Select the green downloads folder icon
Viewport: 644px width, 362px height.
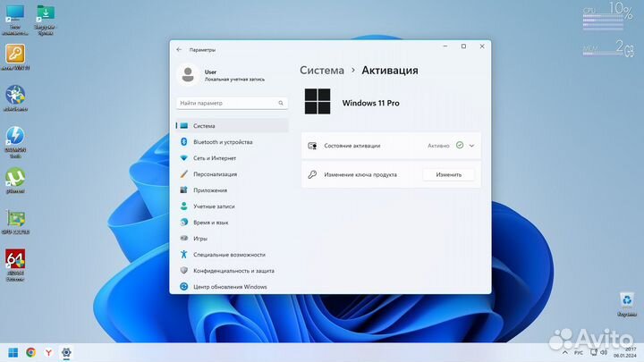[x=46, y=21]
